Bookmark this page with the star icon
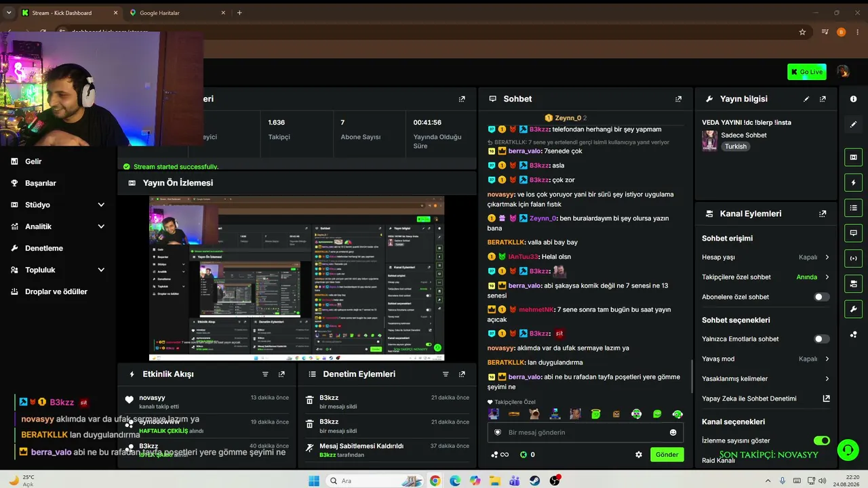The width and height of the screenshot is (868, 488). click(802, 32)
